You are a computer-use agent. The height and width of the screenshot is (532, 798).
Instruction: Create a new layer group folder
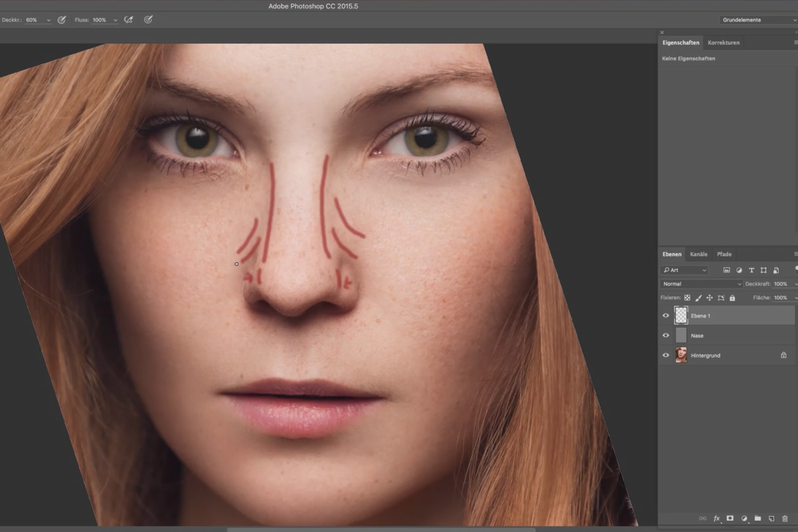pos(758,518)
